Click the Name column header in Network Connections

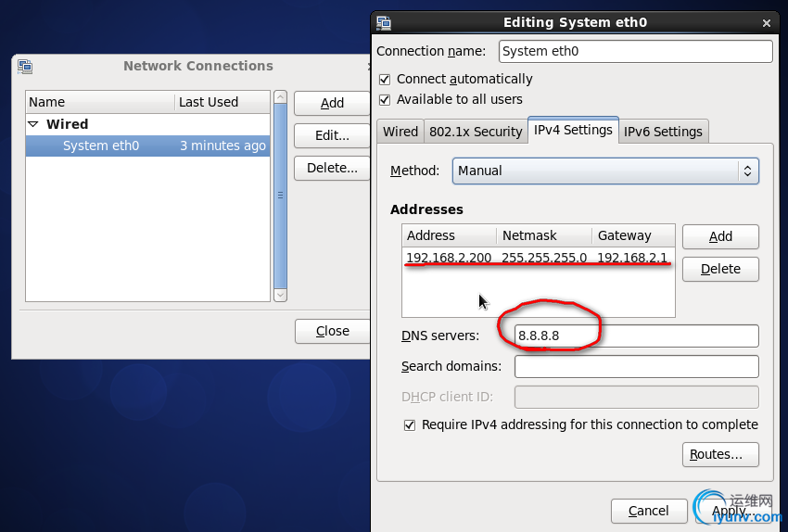tap(100, 103)
